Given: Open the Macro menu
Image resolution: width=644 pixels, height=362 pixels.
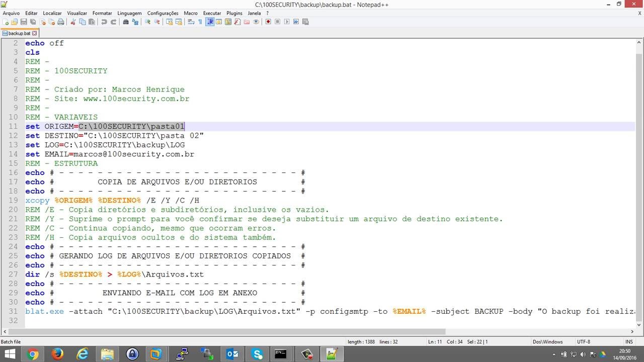Looking at the screenshot, I should [191, 13].
